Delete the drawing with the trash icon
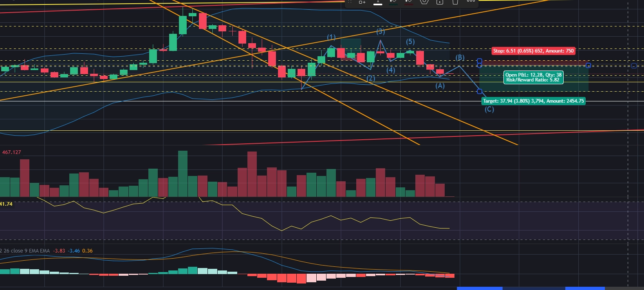Screen dimensions: 644x290 tap(455, 2)
